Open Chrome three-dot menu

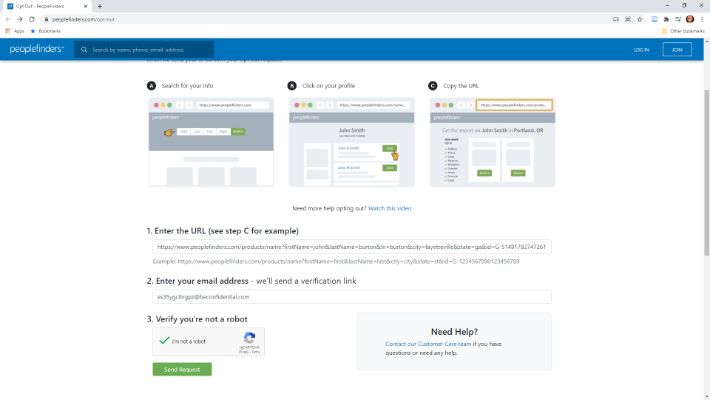click(x=702, y=19)
